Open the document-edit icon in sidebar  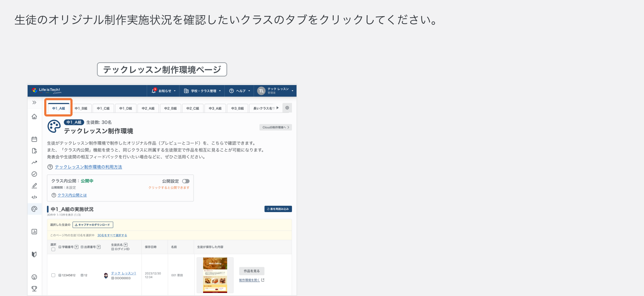[34, 151]
